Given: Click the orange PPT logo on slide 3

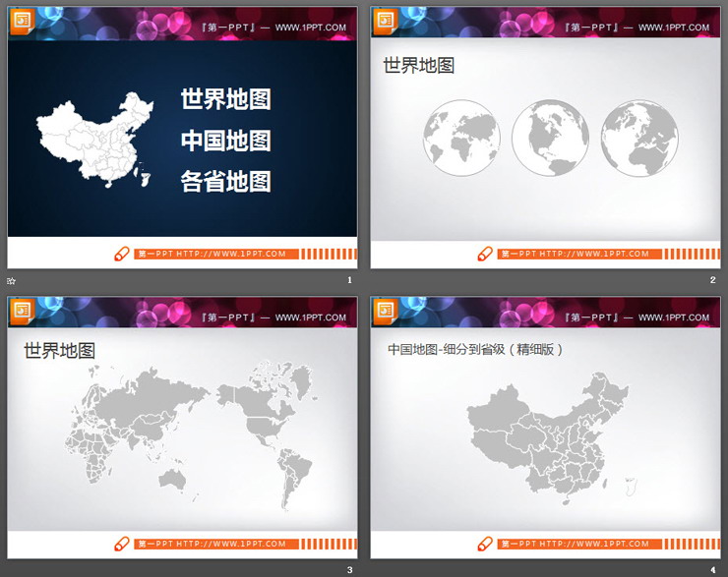Looking at the screenshot, I should click(x=22, y=312).
